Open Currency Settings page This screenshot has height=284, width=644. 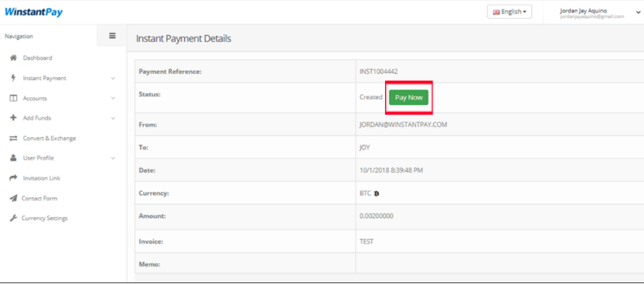pyautogui.click(x=44, y=218)
